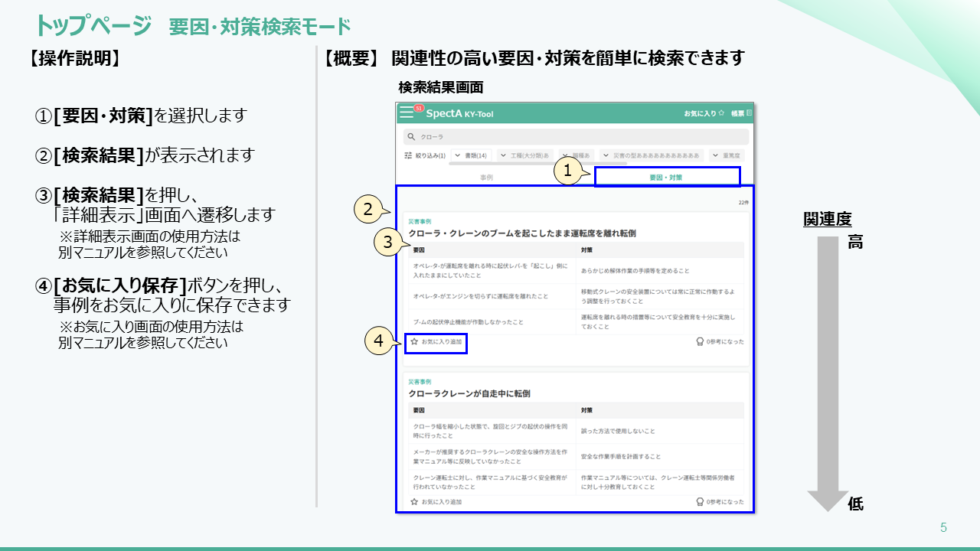The height and width of the screenshot is (551, 980).
Task: Select the 要因・対策 tab
Action: click(665, 177)
